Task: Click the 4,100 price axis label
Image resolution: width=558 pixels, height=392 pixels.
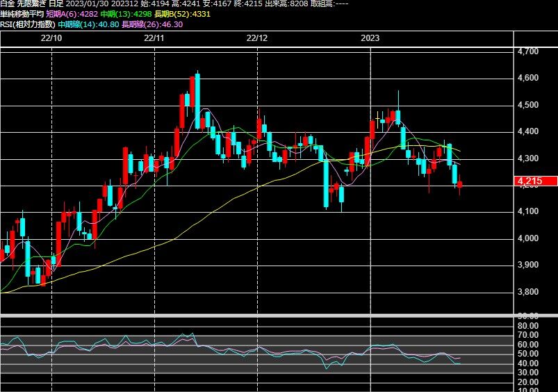Action: [528, 211]
